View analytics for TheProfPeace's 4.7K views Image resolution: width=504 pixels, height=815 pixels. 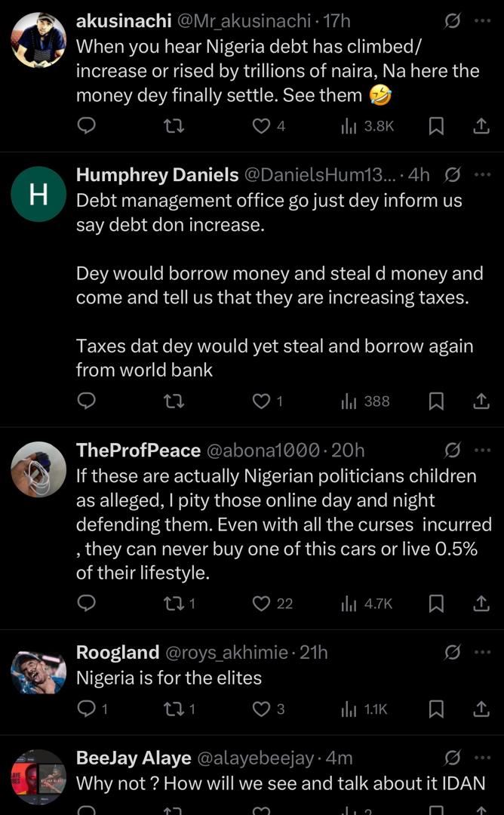click(367, 603)
